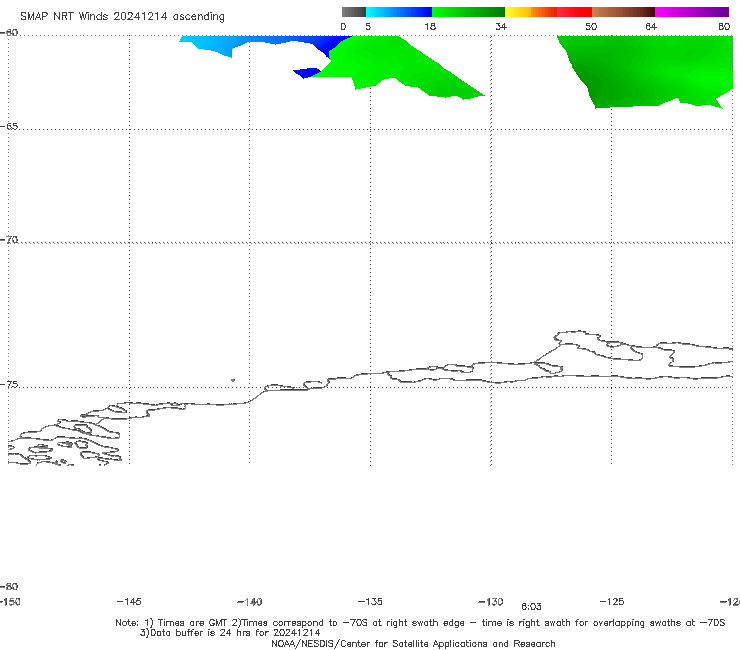Click the gray segment of the color bar
Viewport: 740px width, 650px height.
pos(353,12)
